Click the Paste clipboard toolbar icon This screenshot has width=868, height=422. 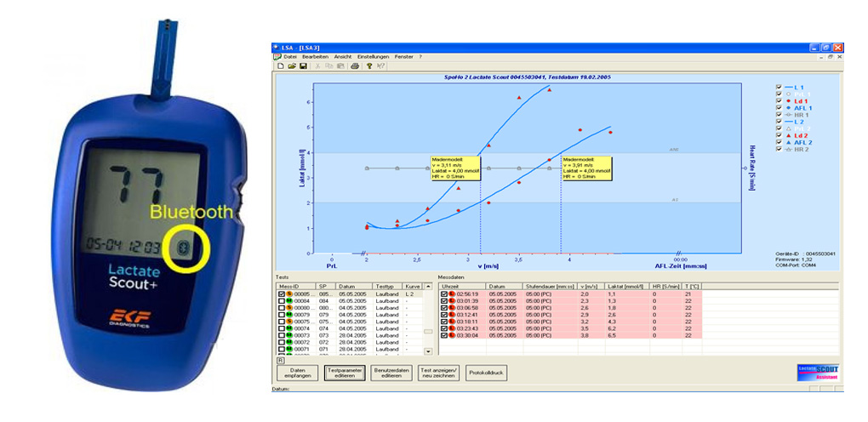pyautogui.click(x=340, y=66)
